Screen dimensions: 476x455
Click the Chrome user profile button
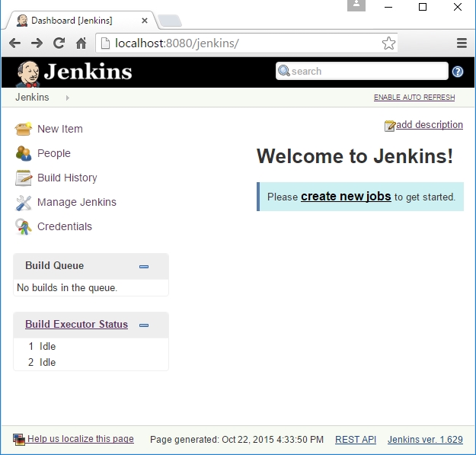[x=356, y=5]
